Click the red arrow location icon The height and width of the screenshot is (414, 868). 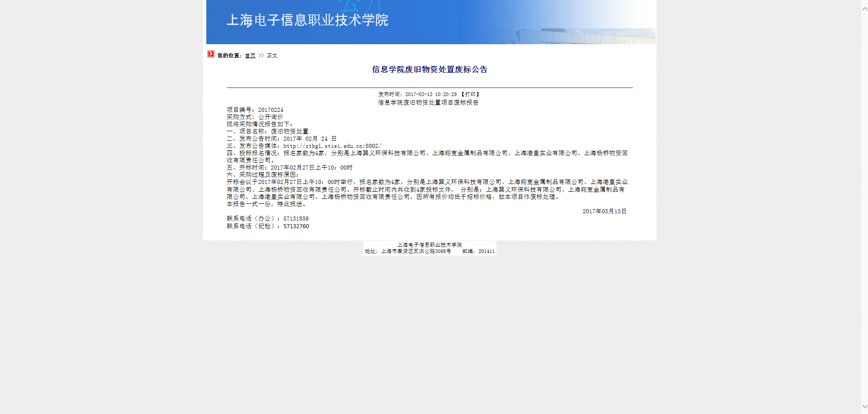[211, 54]
